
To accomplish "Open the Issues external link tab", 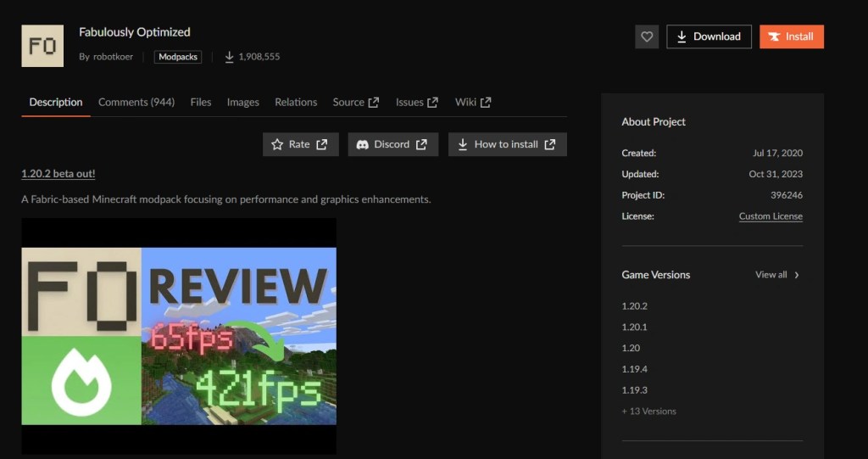I will pyautogui.click(x=417, y=102).
